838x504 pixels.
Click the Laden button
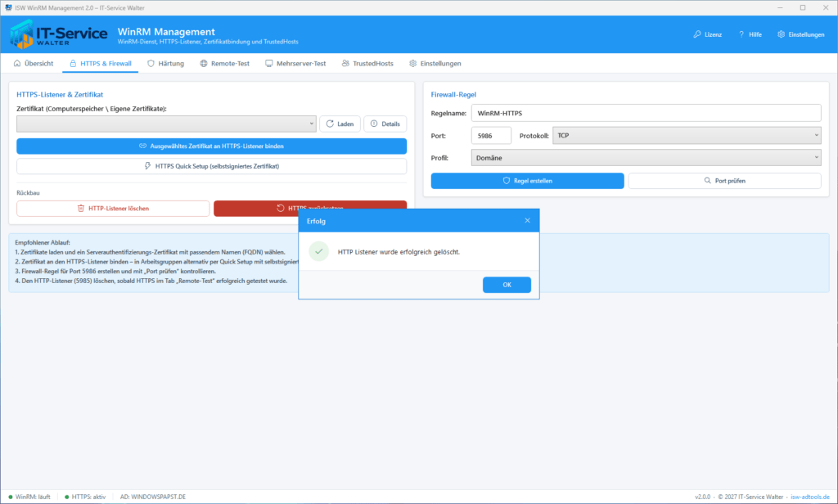click(x=340, y=124)
